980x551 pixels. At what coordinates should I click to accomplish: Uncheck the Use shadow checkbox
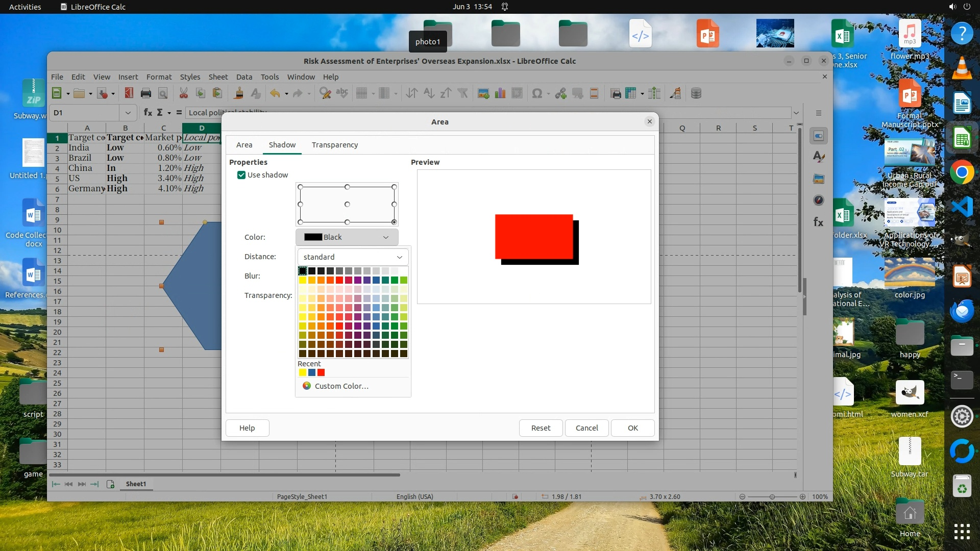[241, 175]
